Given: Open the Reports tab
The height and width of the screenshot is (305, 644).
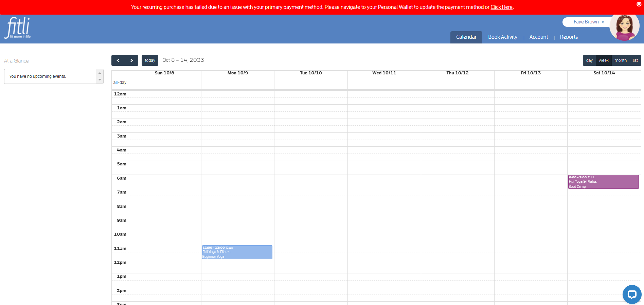Looking at the screenshot, I should [569, 37].
